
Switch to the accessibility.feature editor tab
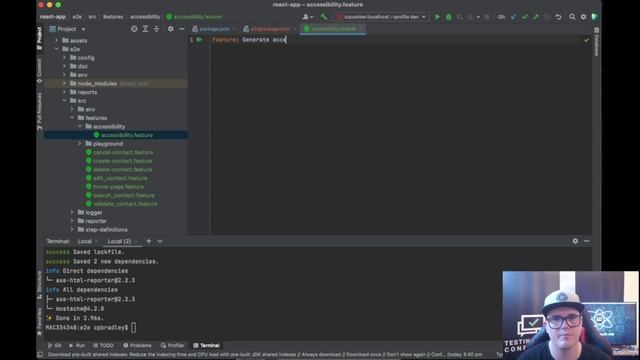(333, 29)
